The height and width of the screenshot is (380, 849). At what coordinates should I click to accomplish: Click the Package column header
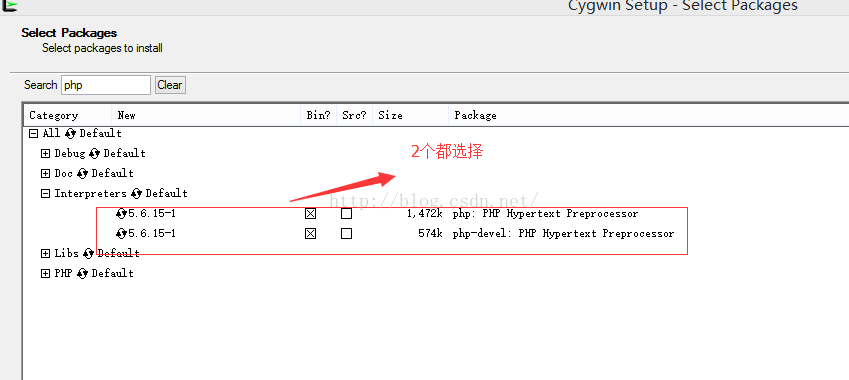click(649, 115)
